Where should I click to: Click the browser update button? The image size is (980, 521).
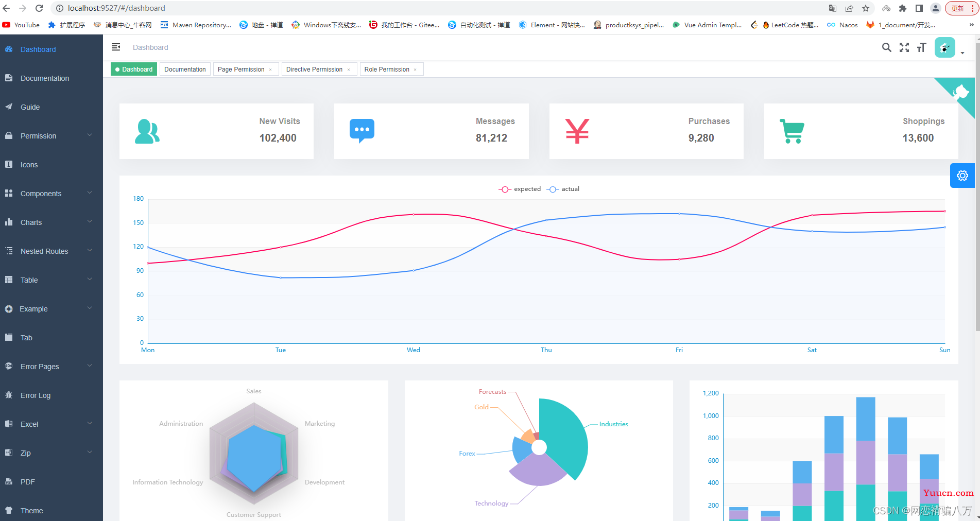[x=961, y=8]
